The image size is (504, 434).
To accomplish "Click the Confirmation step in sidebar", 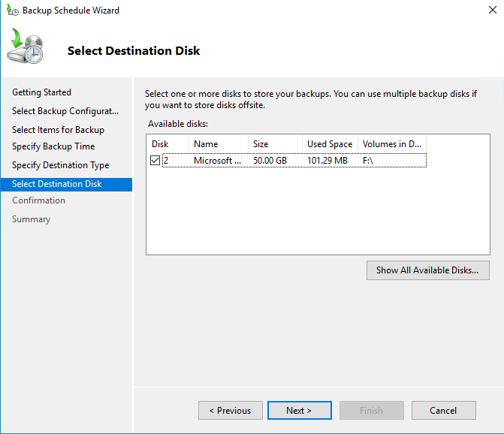I will coord(38,200).
